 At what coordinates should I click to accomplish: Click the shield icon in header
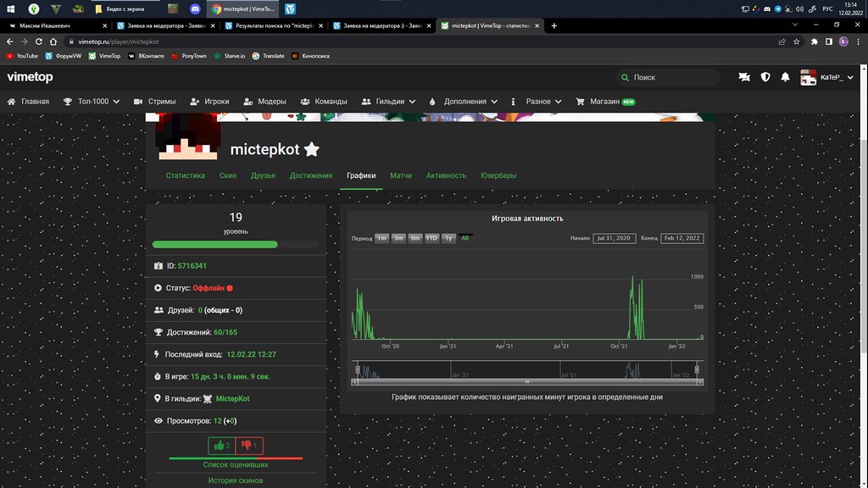tap(765, 77)
